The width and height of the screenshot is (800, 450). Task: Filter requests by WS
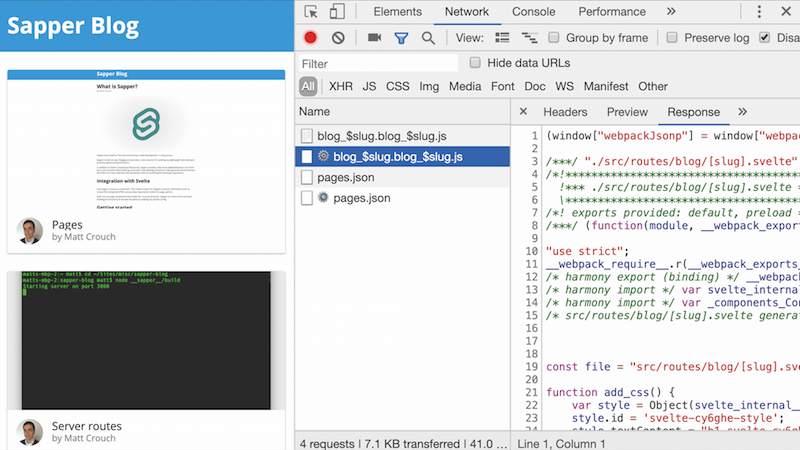pyautogui.click(x=564, y=86)
